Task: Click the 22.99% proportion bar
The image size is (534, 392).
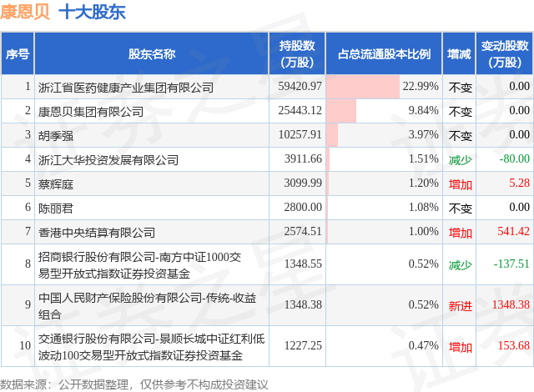Action: [363, 87]
